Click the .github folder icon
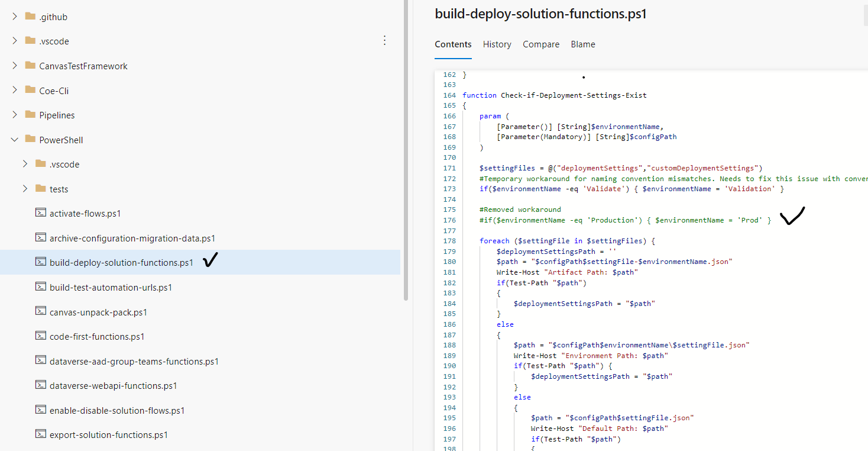This screenshot has width=868, height=451. point(31,16)
